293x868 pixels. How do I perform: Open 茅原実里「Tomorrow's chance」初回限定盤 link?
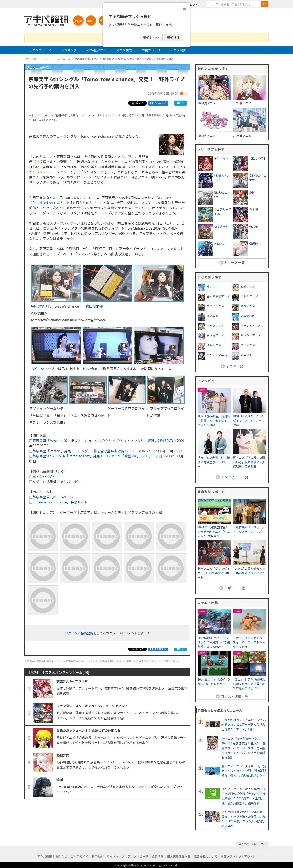(x=66, y=306)
